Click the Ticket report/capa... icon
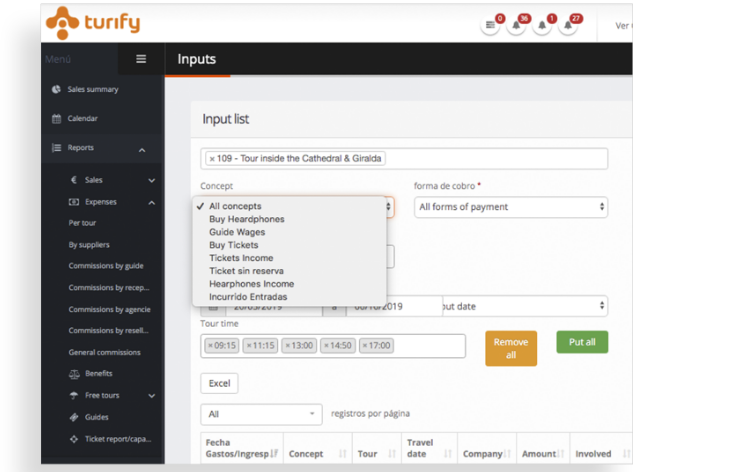The height and width of the screenshot is (472, 743). [74, 439]
